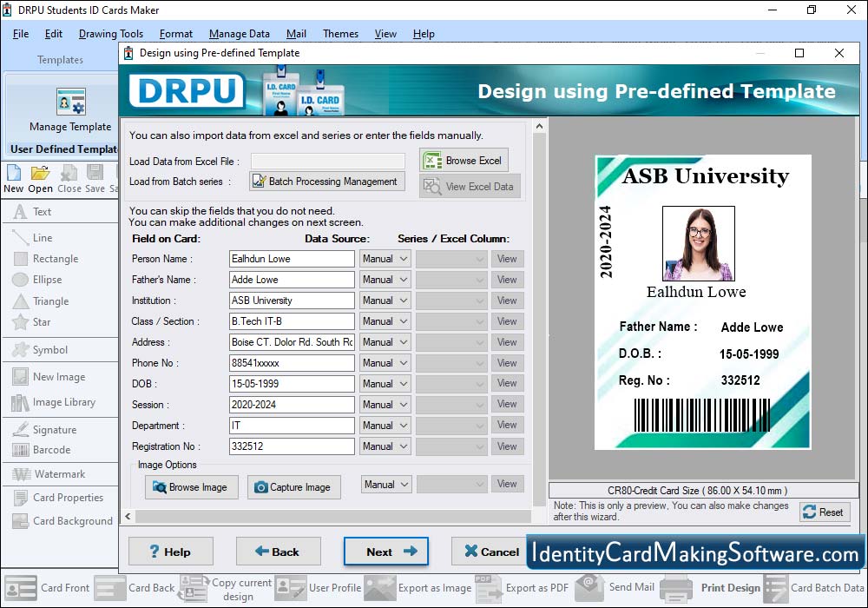Open the Drawing Tools menu

click(x=111, y=34)
